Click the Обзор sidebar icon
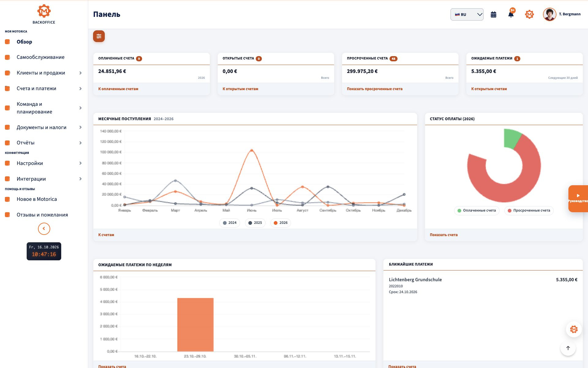The width and height of the screenshot is (588, 368). (x=7, y=42)
